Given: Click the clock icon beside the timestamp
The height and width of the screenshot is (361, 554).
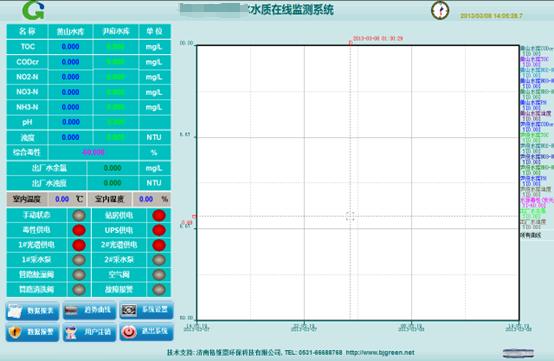Looking at the screenshot, I should point(440,10).
